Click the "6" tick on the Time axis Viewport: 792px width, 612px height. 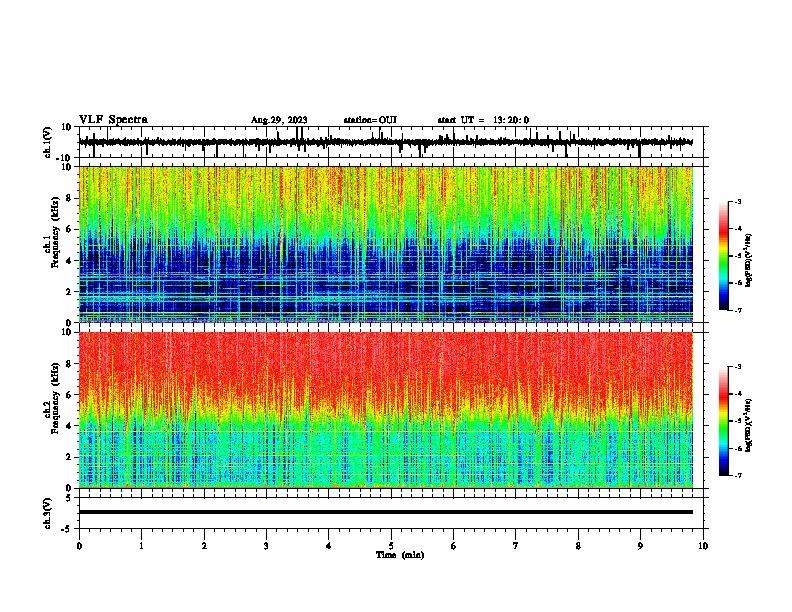[454, 546]
